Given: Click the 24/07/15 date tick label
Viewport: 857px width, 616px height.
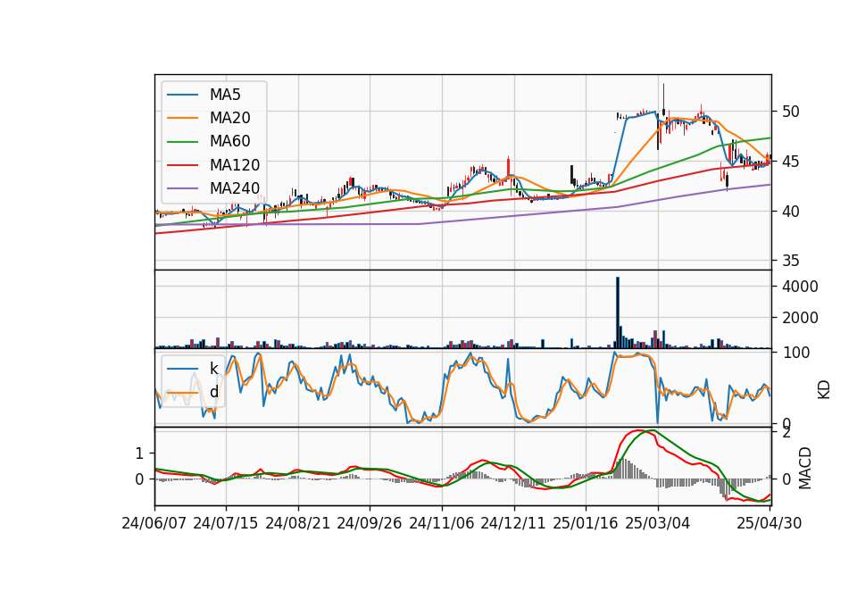Looking at the screenshot, I should click(226, 523).
